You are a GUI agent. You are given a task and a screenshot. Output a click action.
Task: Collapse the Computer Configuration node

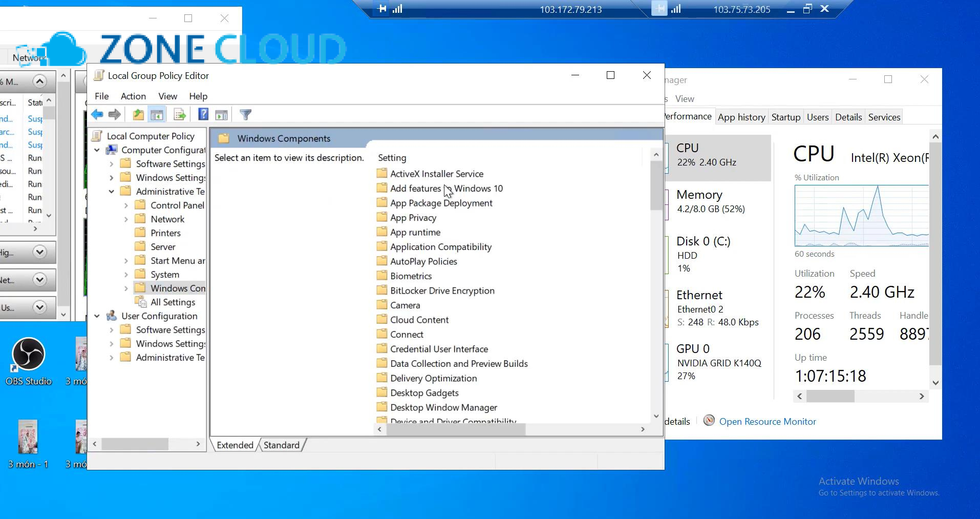(x=97, y=150)
